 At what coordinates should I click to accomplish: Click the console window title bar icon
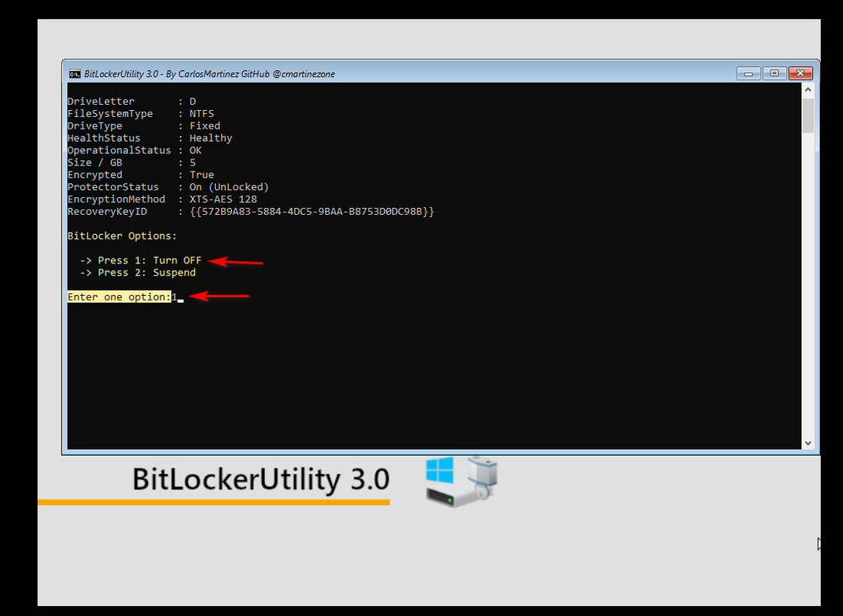75,74
